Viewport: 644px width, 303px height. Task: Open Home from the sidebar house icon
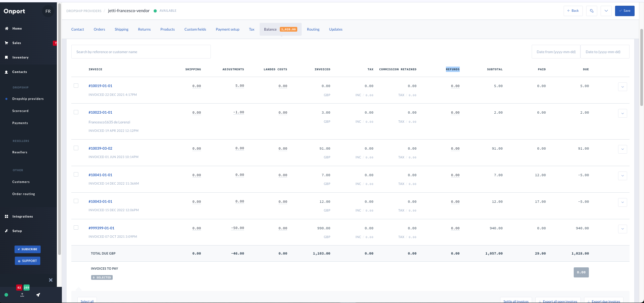pyautogui.click(x=7, y=29)
